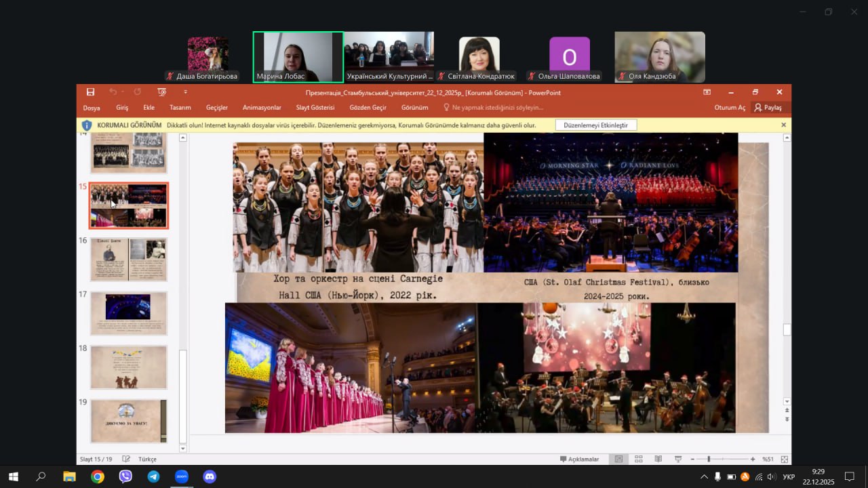Click the Paylaş share button
This screenshot has width=868, height=488.
(768, 107)
